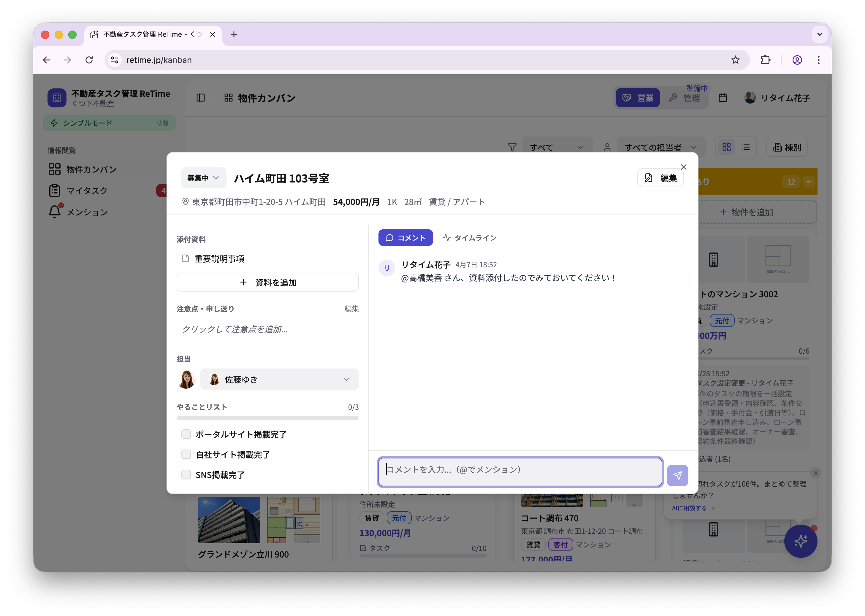Click the 12 count badge in yellow column
The width and height of the screenshot is (865, 616).
click(791, 182)
